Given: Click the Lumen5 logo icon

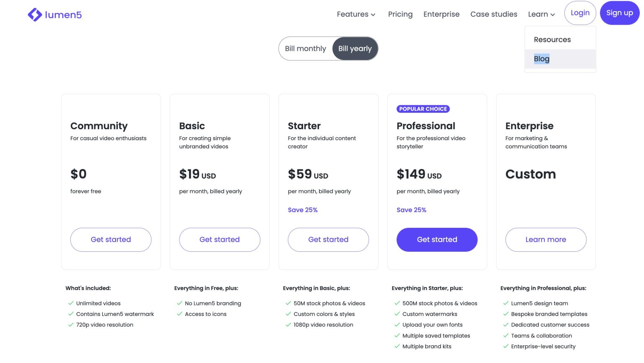Looking at the screenshot, I should pyautogui.click(x=35, y=15).
